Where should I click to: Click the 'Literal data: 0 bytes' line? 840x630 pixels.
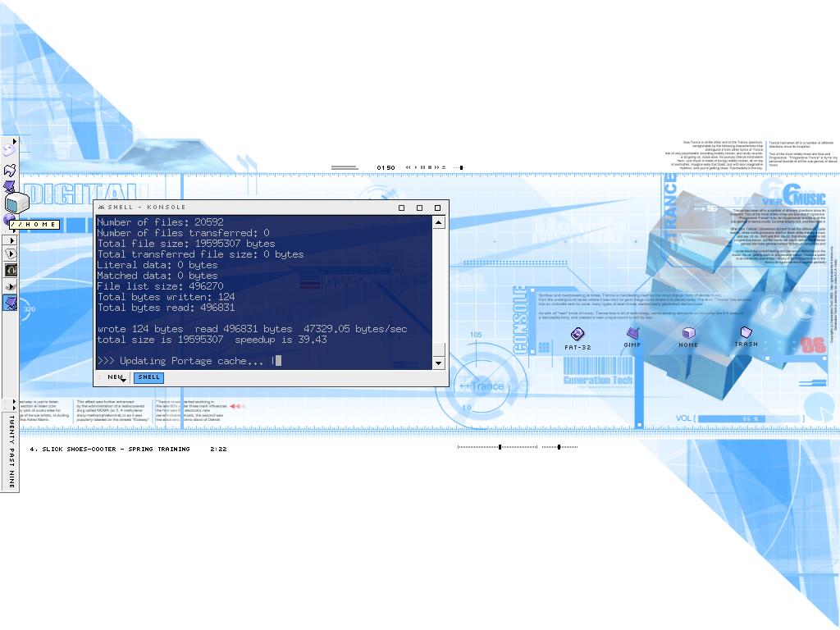click(157, 265)
